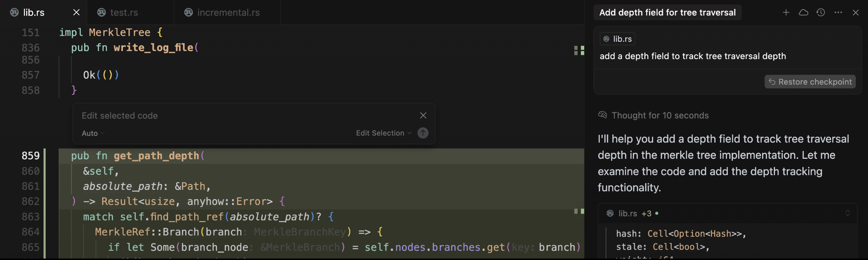The image size is (868, 260).
Task: Click line number 859 in gutter
Action: click(31, 156)
